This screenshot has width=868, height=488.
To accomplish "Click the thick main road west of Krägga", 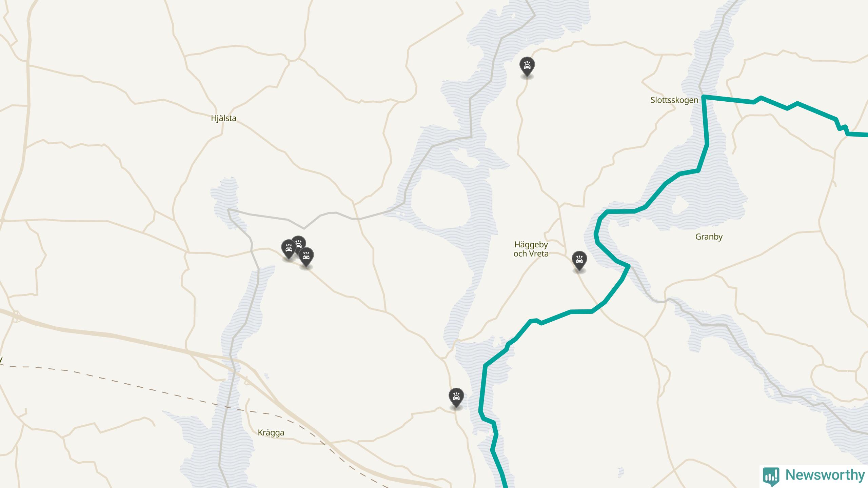I will [x=136, y=340].
